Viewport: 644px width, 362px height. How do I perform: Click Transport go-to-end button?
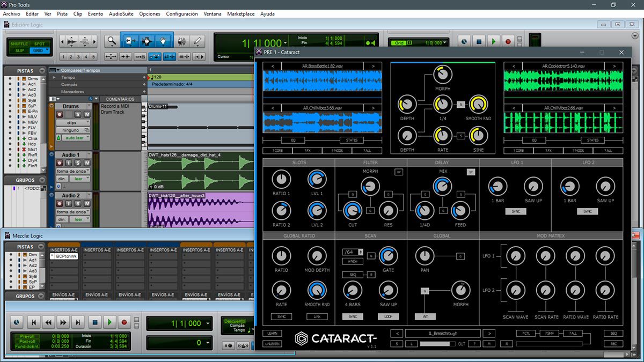tap(78, 322)
